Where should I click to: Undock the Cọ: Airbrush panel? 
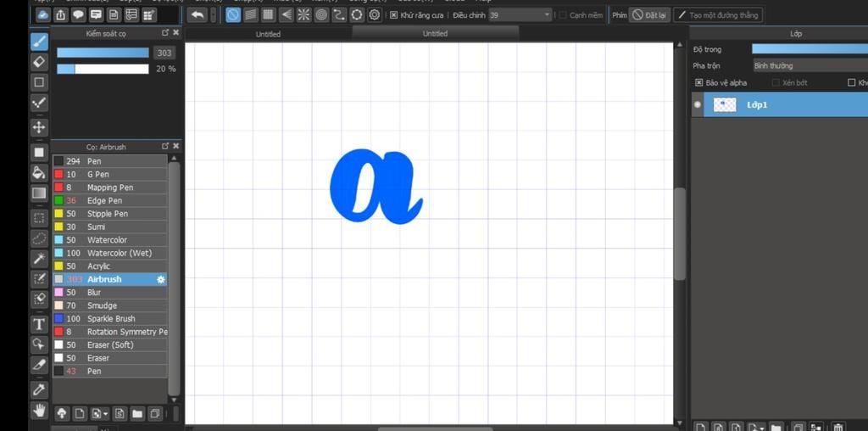[165, 146]
